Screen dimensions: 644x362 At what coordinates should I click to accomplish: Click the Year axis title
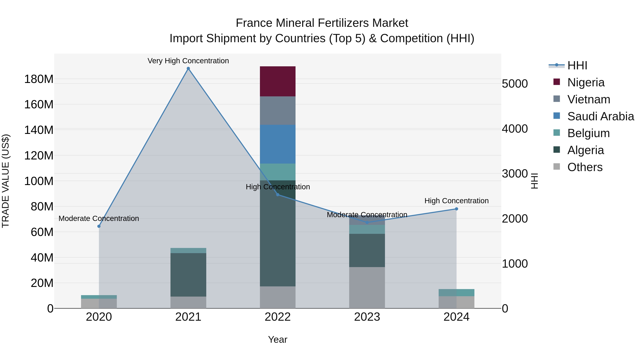point(277,339)
